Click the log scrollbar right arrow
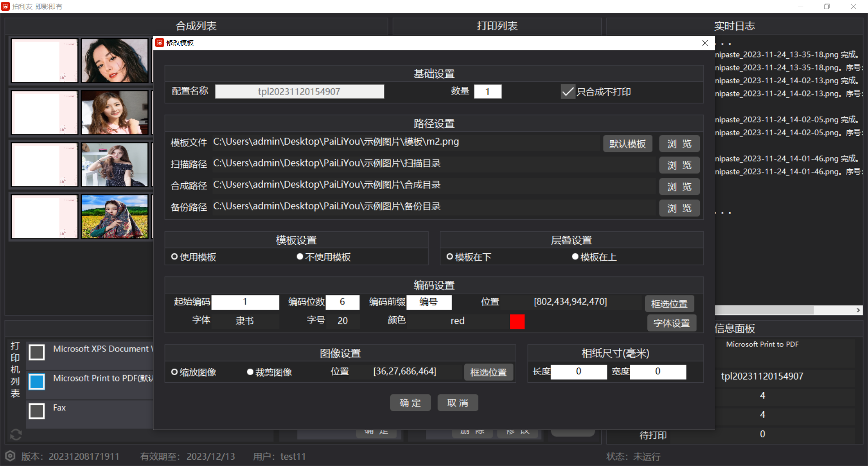Image resolution: width=868 pixels, height=466 pixels. (858, 310)
